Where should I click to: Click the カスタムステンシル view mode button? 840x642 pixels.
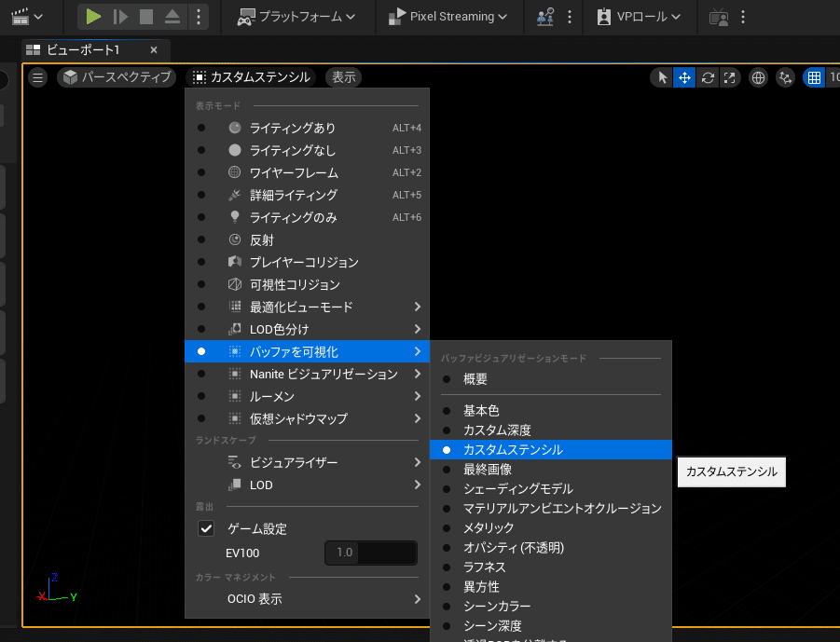click(261, 77)
